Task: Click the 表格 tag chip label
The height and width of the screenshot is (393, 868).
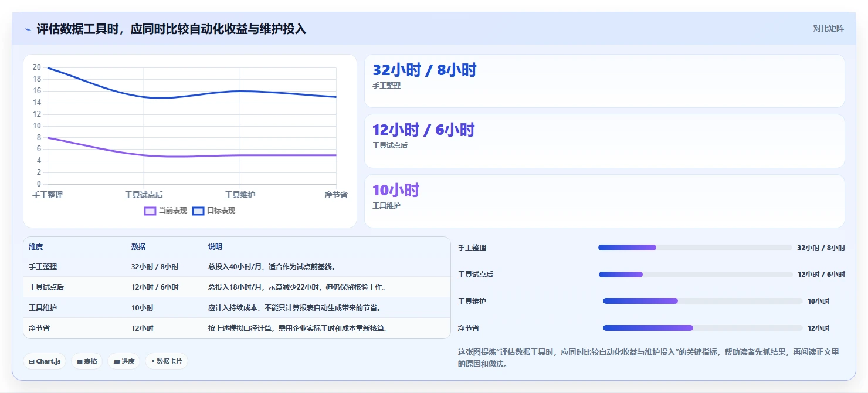Action: point(90,362)
